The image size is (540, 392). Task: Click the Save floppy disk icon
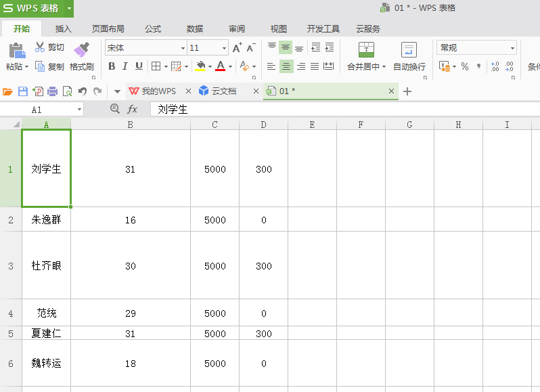pyautogui.click(x=23, y=91)
